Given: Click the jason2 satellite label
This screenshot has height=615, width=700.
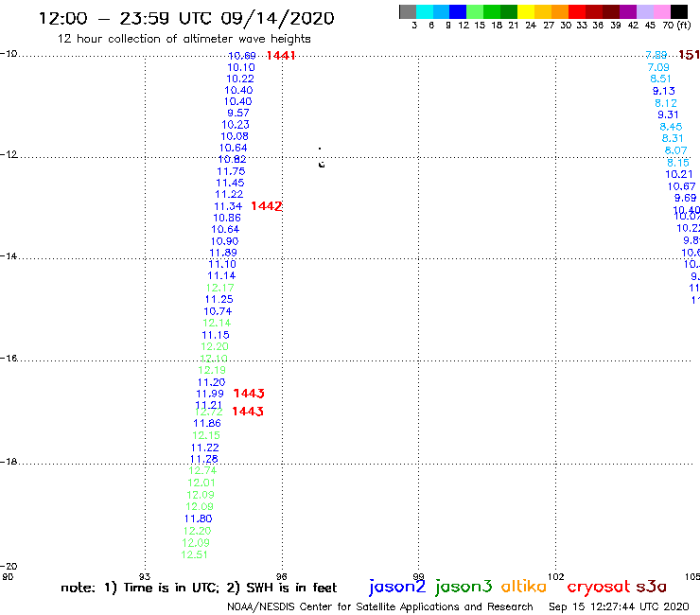Looking at the screenshot, I should point(397,587).
